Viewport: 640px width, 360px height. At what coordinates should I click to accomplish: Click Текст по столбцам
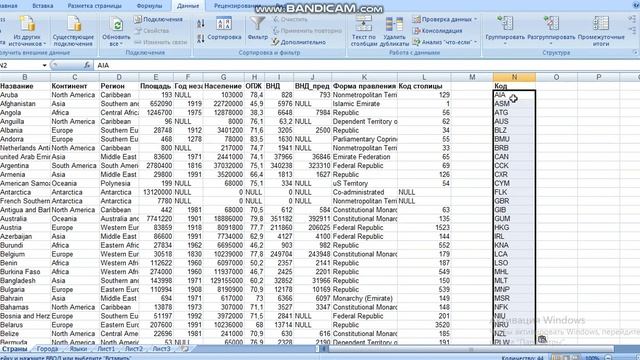[364, 31]
